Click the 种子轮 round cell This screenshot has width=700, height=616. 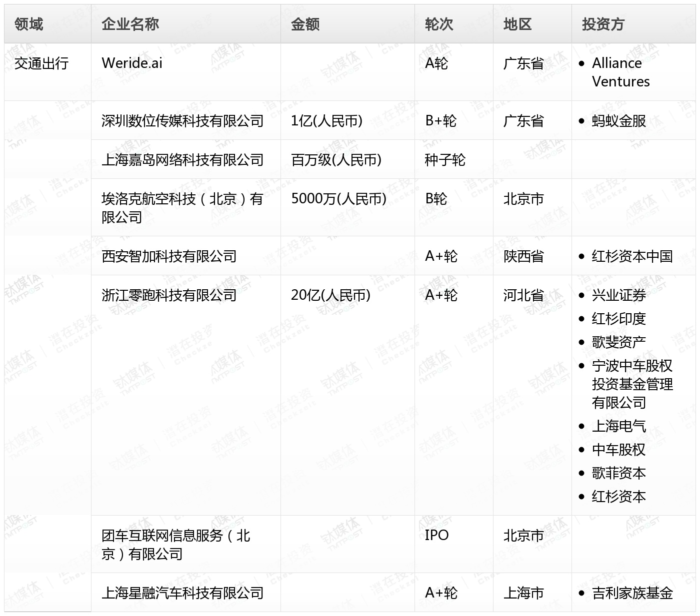click(445, 160)
